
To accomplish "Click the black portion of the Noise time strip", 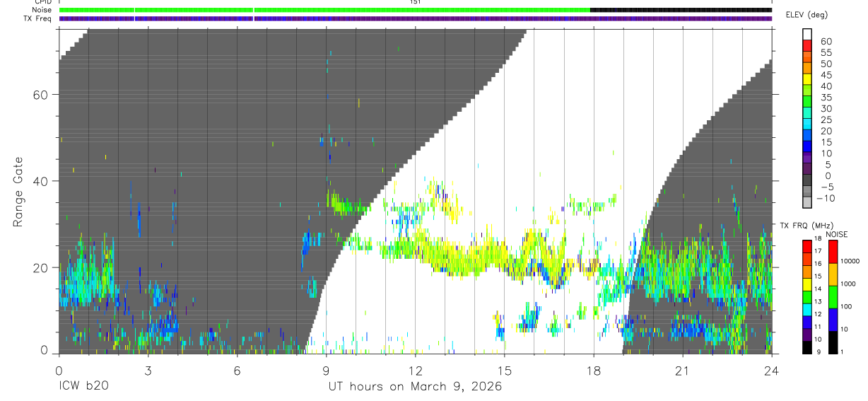I will click(681, 10).
